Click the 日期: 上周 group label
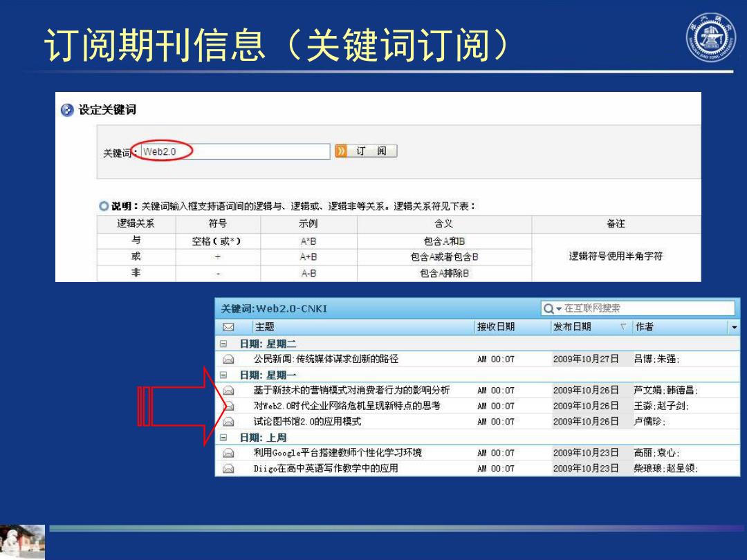Viewport: 747px width, 560px height. coord(263,438)
